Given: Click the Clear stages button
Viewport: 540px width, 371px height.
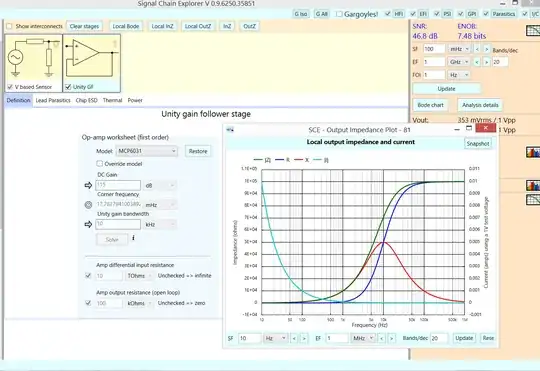Looking at the screenshot, I should click(84, 26).
